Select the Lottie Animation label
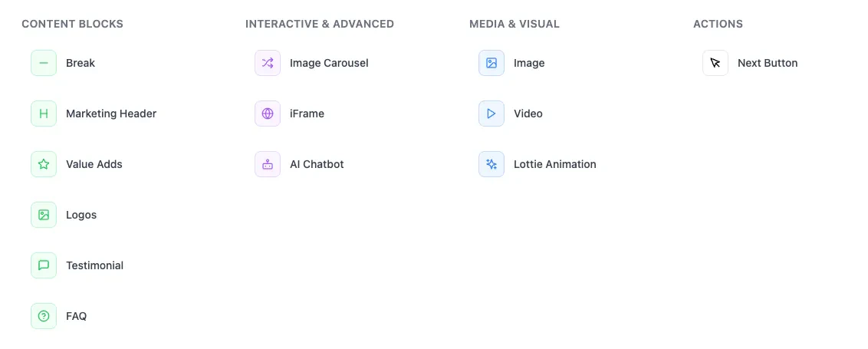The image size is (868, 349). (x=554, y=164)
